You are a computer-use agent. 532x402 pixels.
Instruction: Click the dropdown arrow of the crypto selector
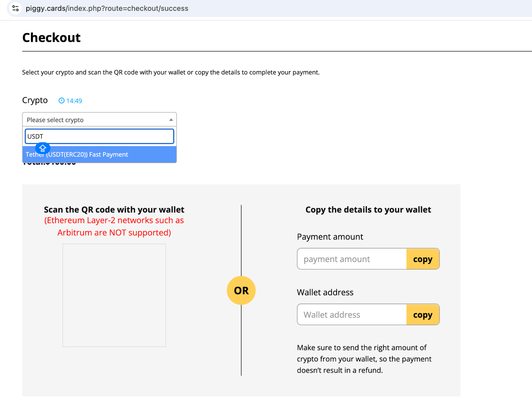171,120
